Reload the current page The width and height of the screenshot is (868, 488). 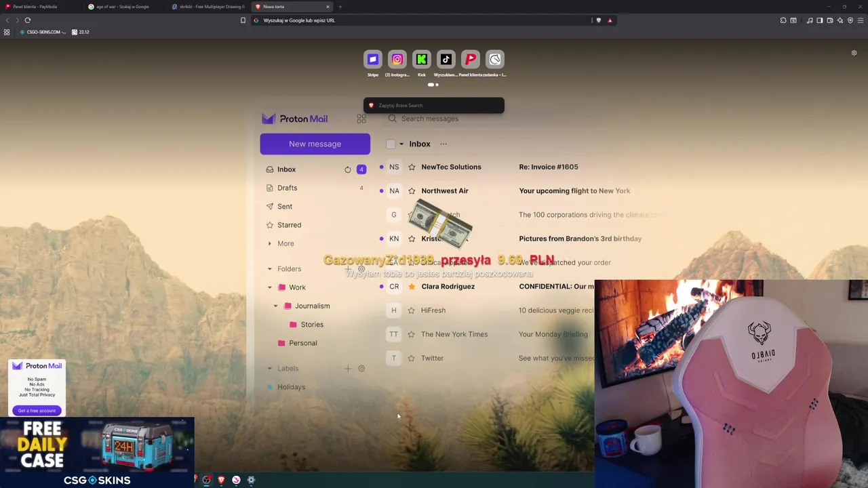click(28, 20)
